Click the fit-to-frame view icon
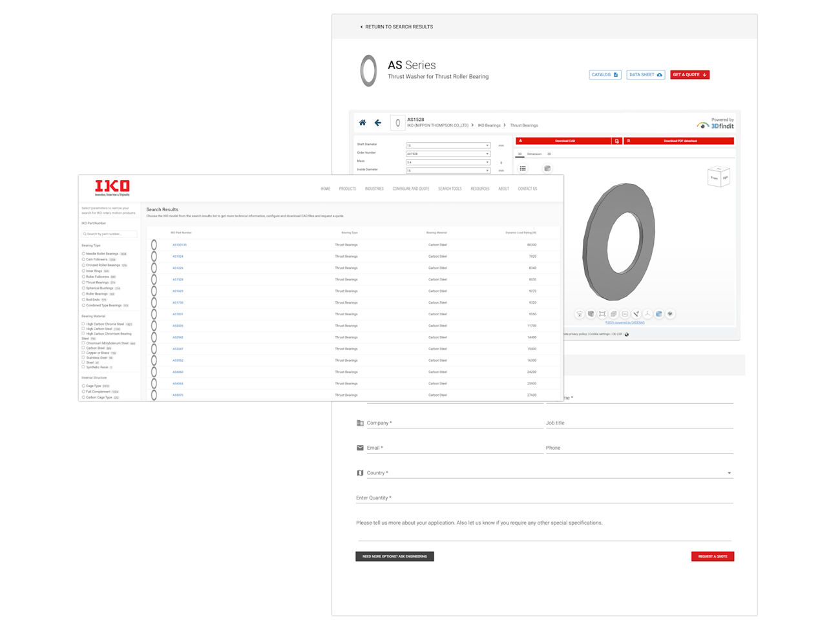This screenshot has width=840, height=630. tap(602, 314)
